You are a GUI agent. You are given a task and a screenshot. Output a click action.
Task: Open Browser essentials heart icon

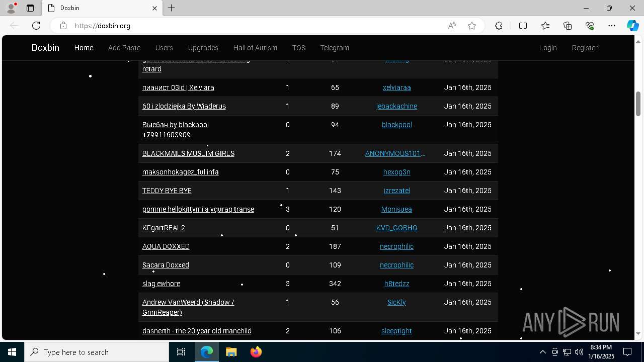590,26
